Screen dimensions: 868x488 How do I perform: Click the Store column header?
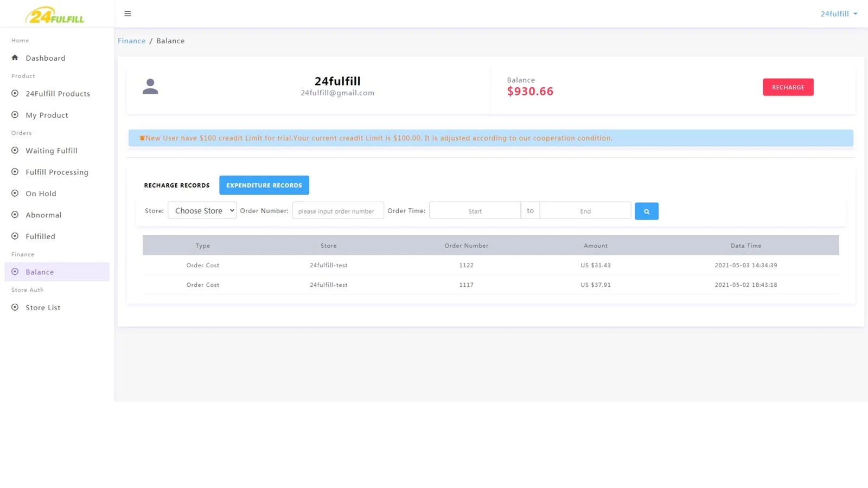tap(329, 246)
